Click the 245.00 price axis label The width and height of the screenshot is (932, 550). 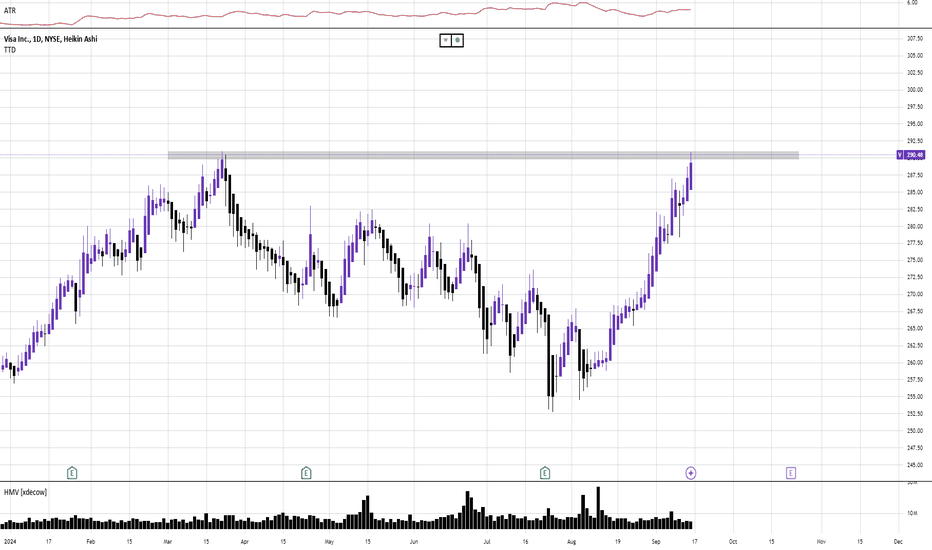point(915,465)
